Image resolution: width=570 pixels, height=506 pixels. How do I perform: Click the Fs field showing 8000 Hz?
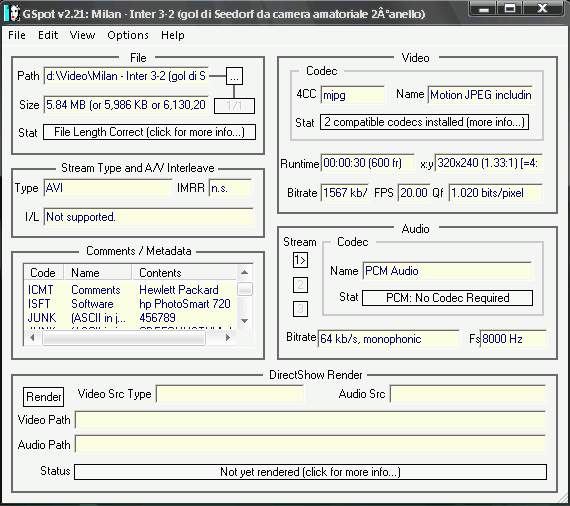tap(513, 339)
